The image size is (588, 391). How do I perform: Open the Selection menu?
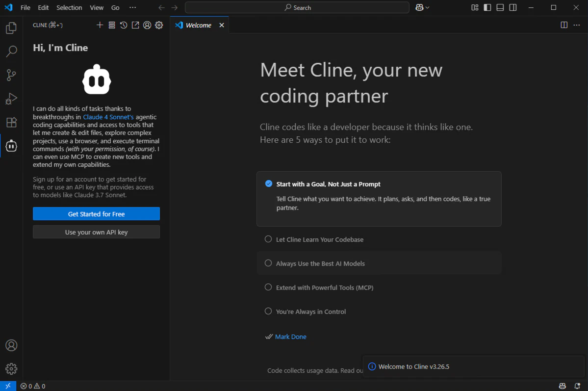[x=69, y=7]
